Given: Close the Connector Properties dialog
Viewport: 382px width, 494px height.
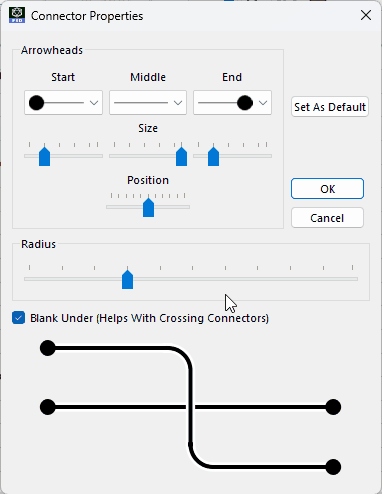Looking at the screenshot, I should (x=366, y=15).
